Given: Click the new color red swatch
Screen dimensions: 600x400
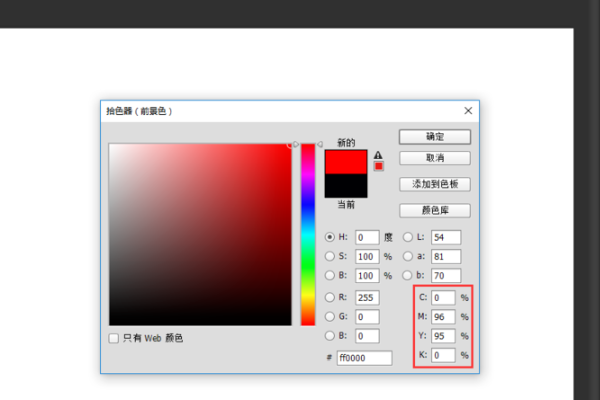Looking at the screenshot, I should click(346, 160).
